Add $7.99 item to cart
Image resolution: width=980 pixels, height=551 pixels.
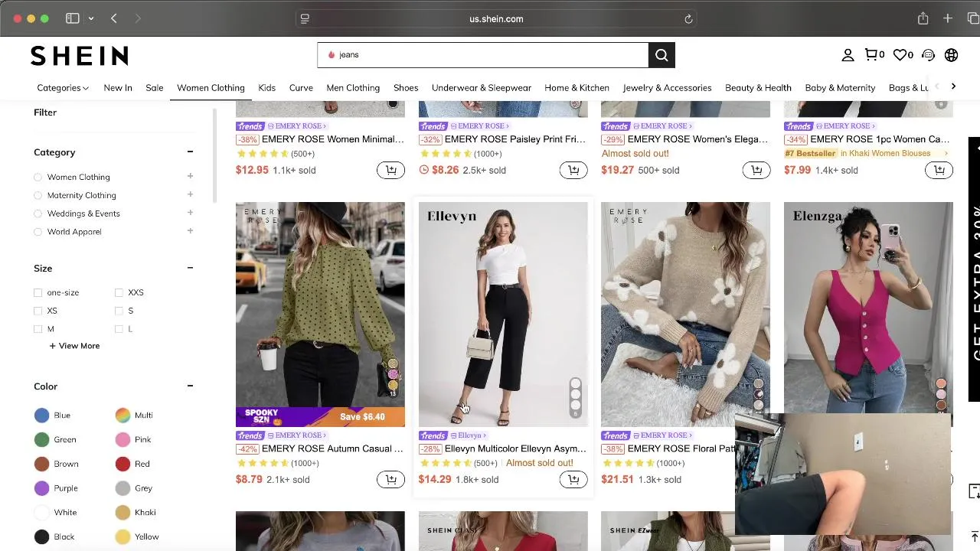pos(939,170)
